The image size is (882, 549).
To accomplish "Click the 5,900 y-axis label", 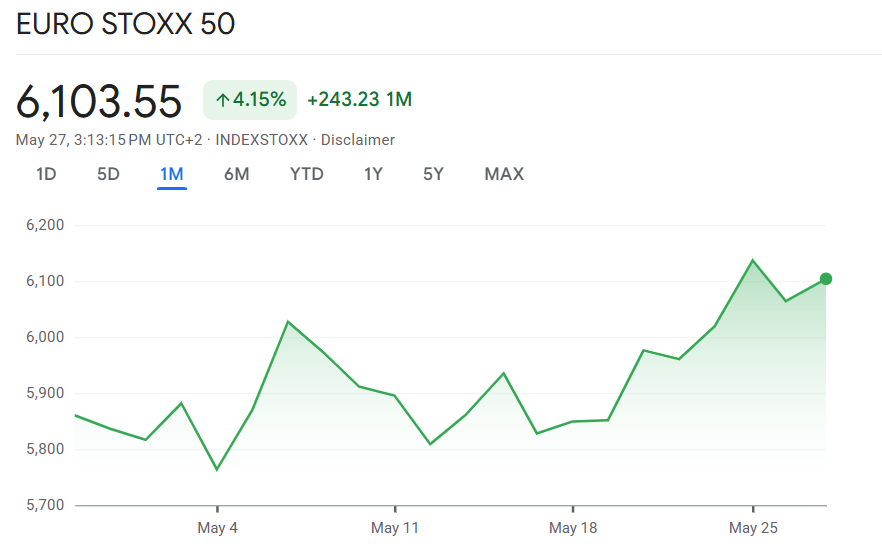I will point(45,393).
